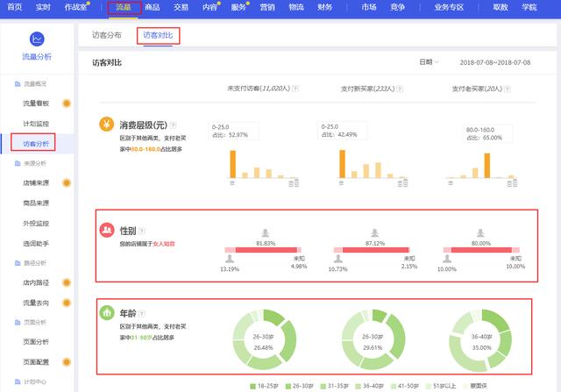Click the orange badge beside 流量去向

[67, 303]
